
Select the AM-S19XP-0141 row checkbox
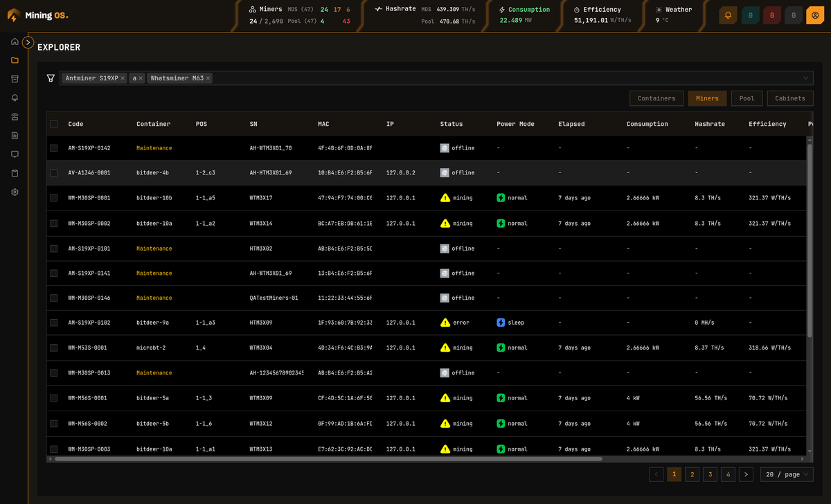(54, 273)
